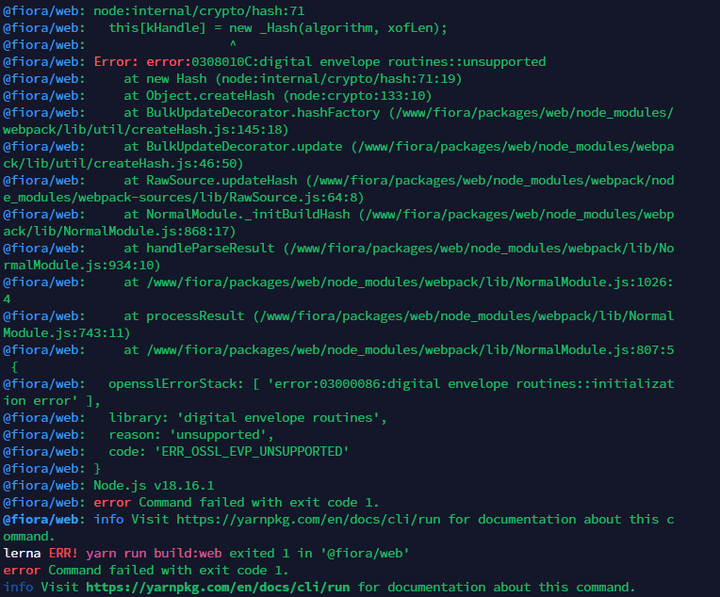Click 'BulkUpdateDecorator.update' stack entry
This screenshot has width=720, height=597.
244,146
